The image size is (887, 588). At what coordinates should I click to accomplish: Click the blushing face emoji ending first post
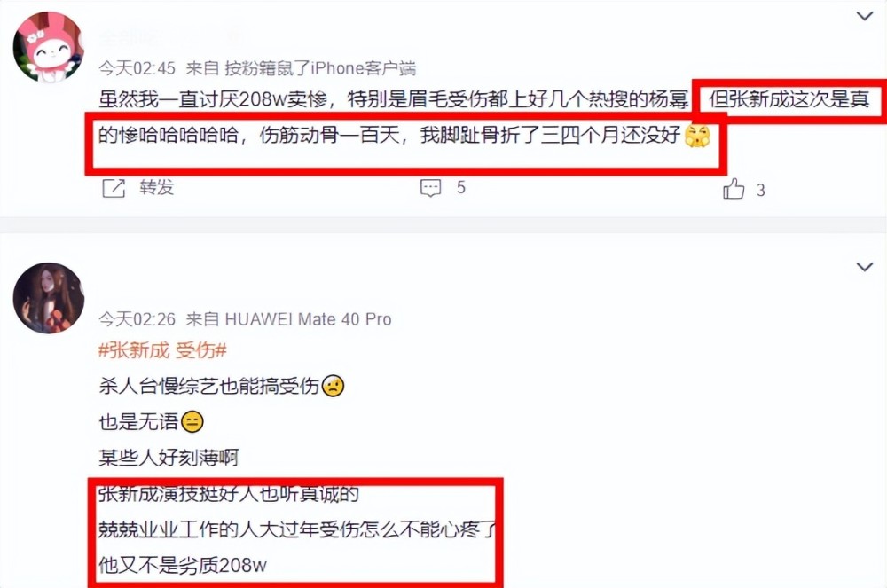coord(697,136)
